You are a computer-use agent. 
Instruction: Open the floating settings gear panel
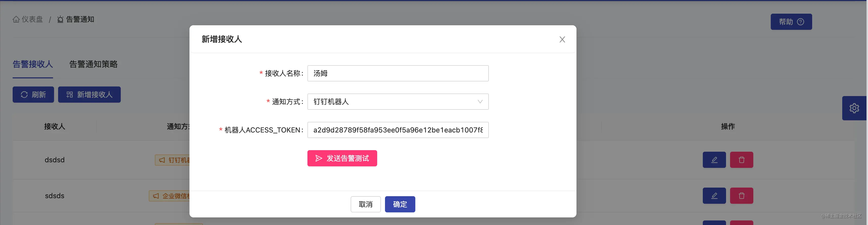coord(854,108)
